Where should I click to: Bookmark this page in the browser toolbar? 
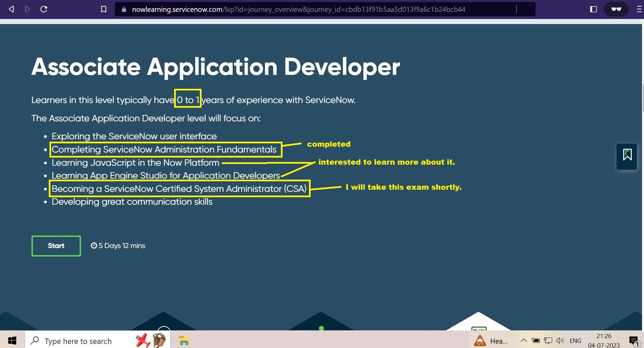pyautogui.click(x=104, y=9)
